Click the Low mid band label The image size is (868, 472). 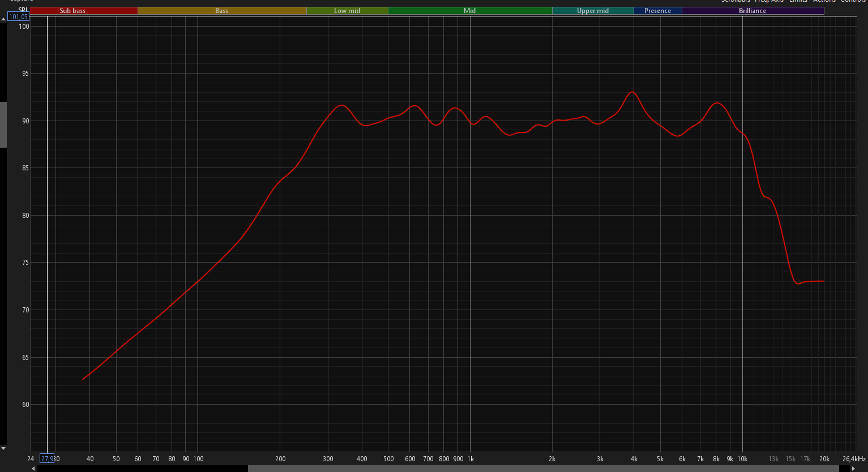point(347,11)
